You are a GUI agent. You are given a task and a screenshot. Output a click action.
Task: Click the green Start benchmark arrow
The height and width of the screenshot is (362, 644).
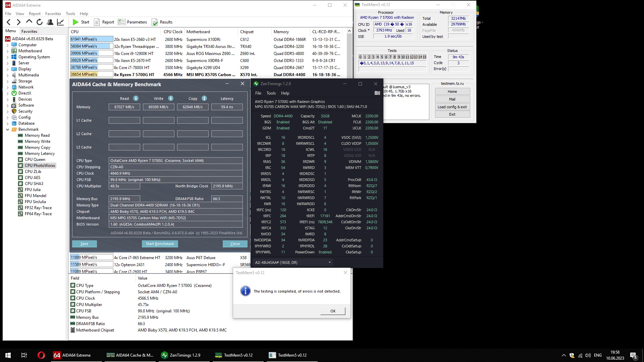75,22
